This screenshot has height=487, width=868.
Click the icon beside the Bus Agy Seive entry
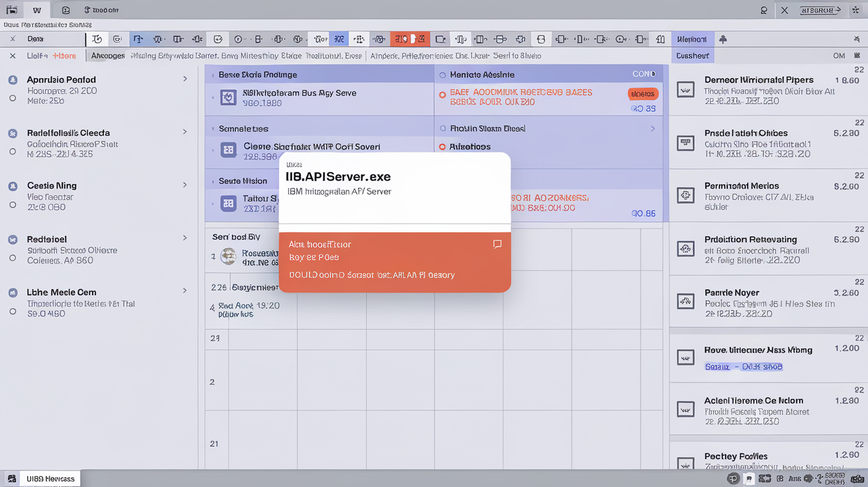(x=228, y=98)
